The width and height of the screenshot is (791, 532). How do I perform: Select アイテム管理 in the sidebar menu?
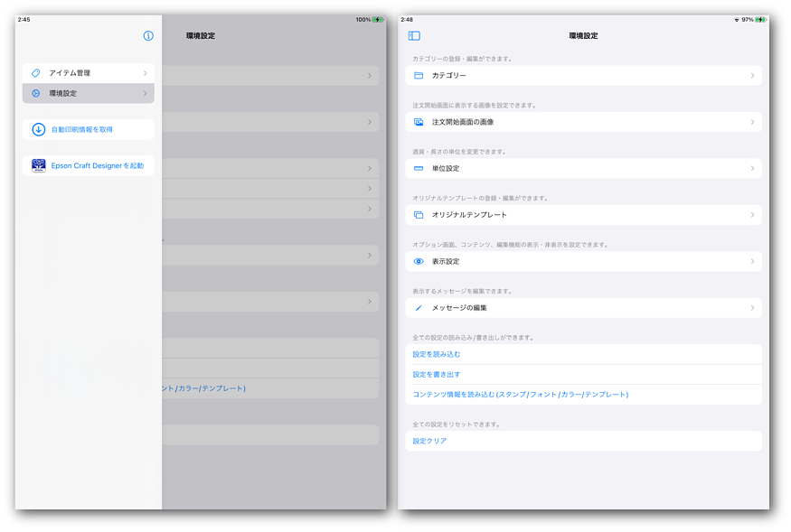click(70, 73)
